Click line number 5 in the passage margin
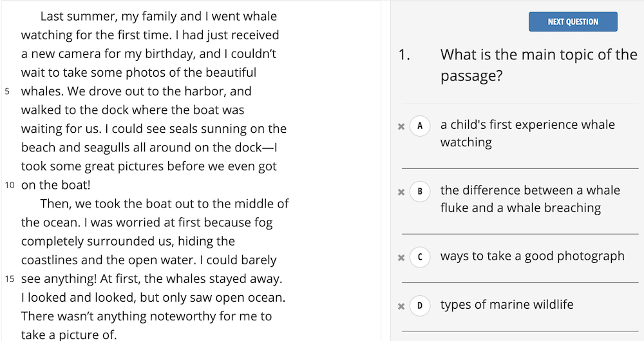 (8, 92)
